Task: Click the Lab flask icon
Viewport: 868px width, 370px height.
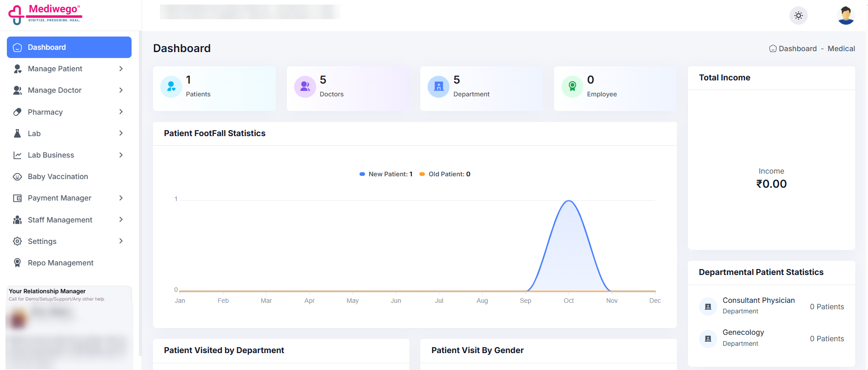Action: coord(17,133)
